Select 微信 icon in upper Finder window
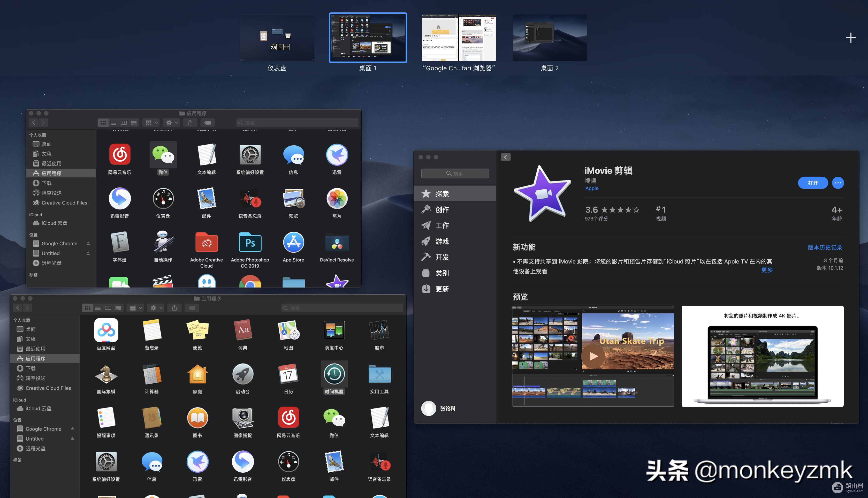The image size is (868, 498). pos(163,155)
